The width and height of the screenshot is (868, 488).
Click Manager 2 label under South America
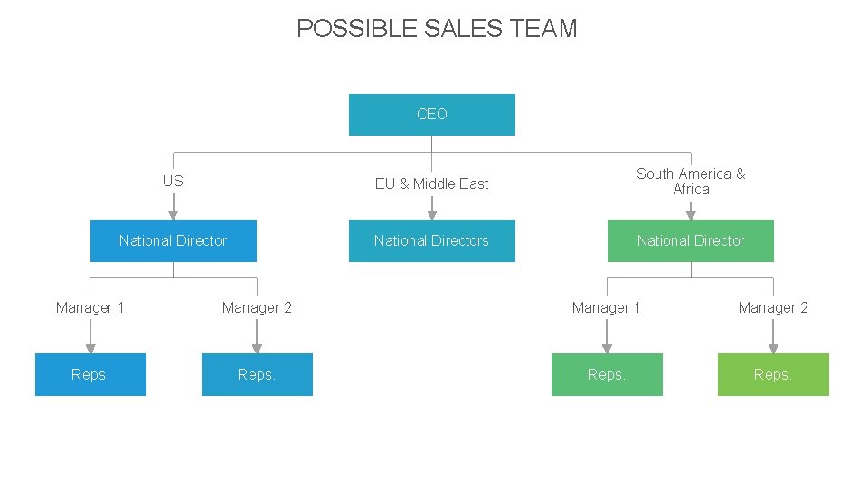773,307
